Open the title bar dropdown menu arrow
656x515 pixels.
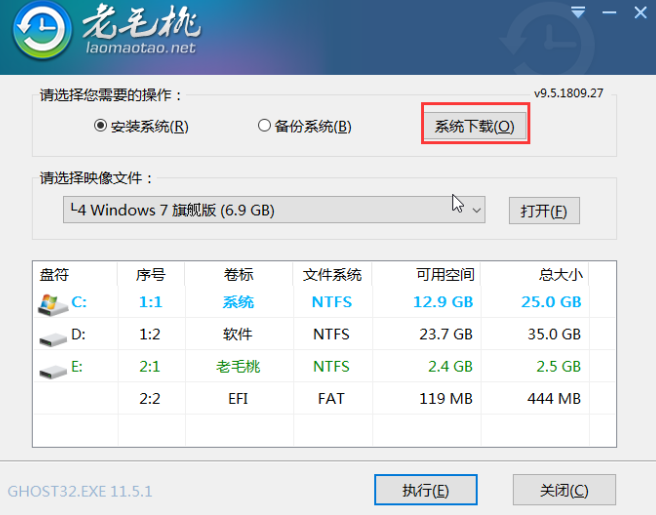(x=577, y=13)
